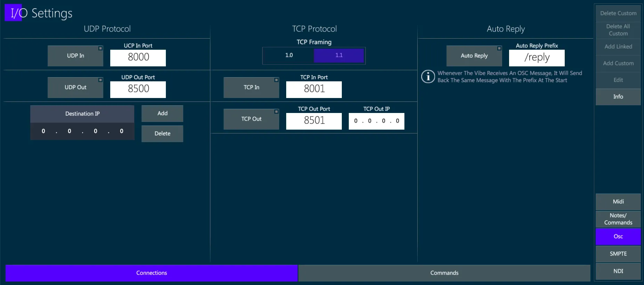Click the Auto Reply description text
This screenshot has width=644, height=285.
point(510,76)
